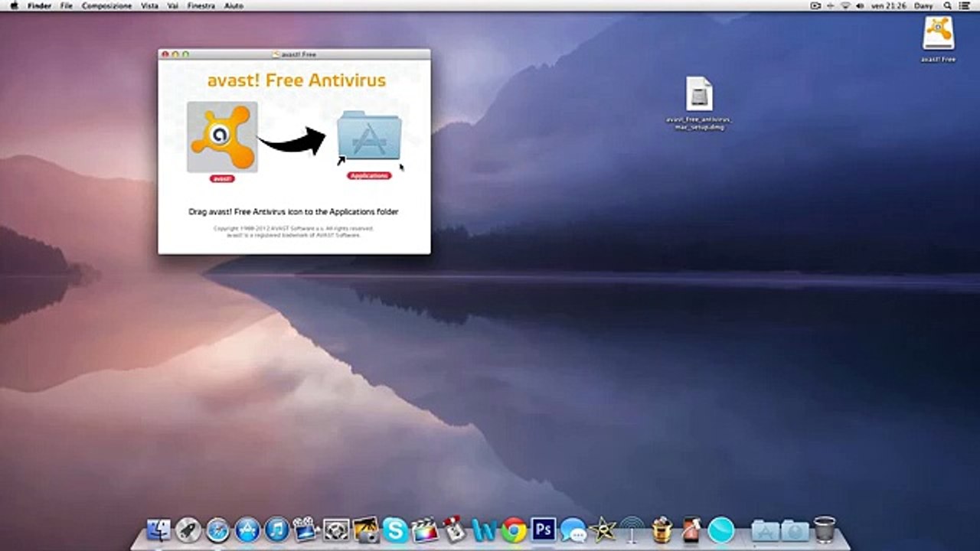
Task: Open the Applications stack in the dock
Action: click(x=765, y=530)
